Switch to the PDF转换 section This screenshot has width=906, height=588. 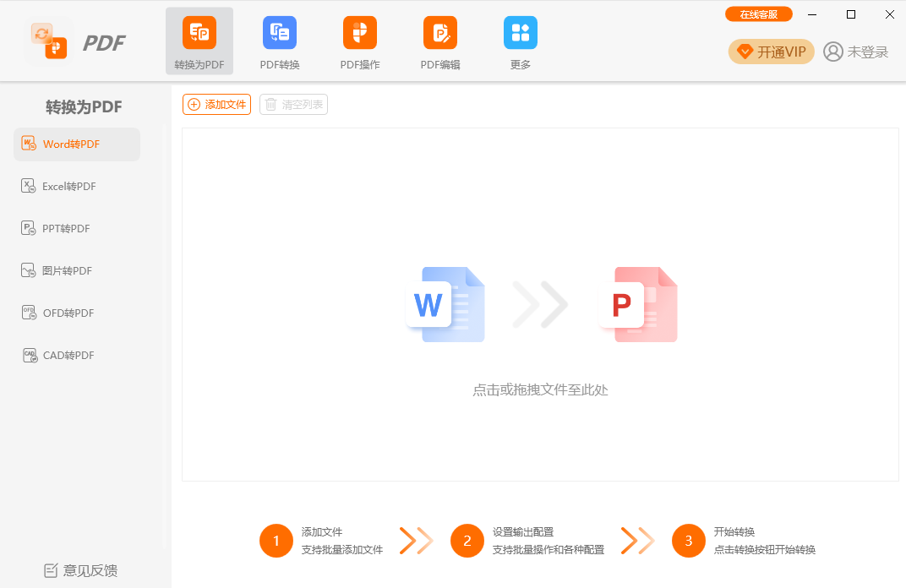pos(279,41)
